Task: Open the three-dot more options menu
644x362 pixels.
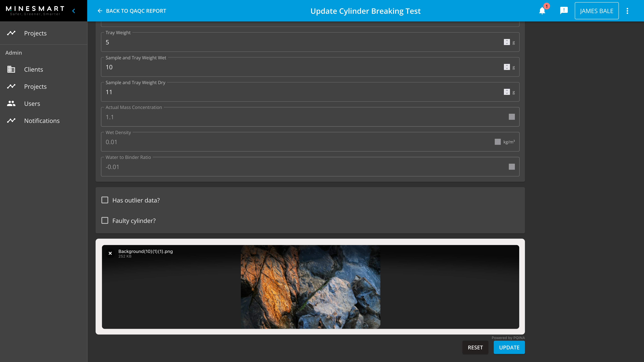Action: click(627, 11)
